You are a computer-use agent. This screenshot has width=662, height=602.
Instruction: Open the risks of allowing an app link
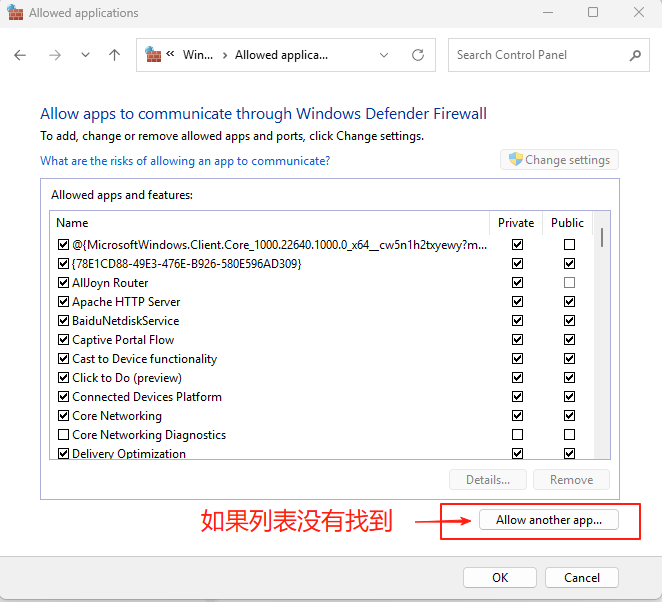tap(185, 161)
